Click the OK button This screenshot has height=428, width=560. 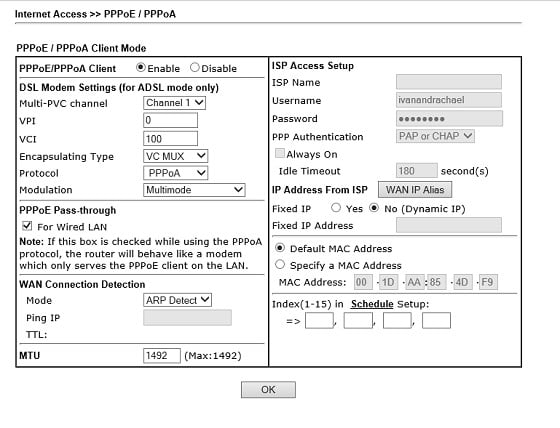[x=268, y=389]
